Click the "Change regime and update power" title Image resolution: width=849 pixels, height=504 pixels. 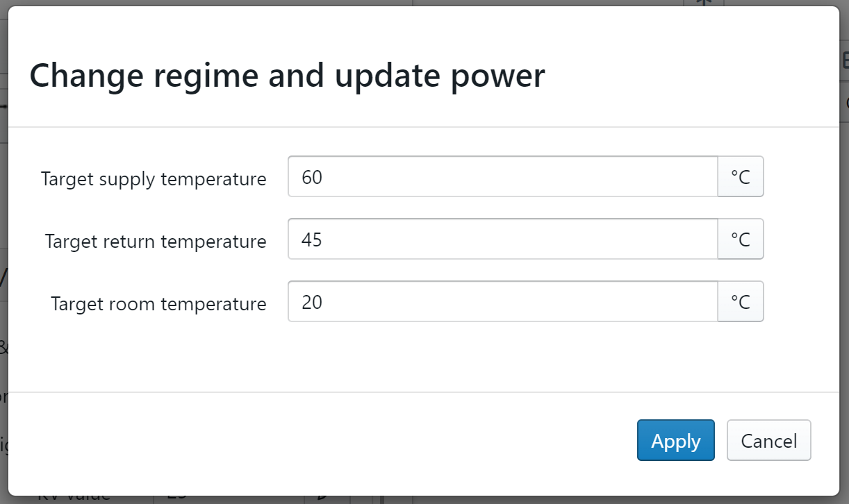pos(287,75)
